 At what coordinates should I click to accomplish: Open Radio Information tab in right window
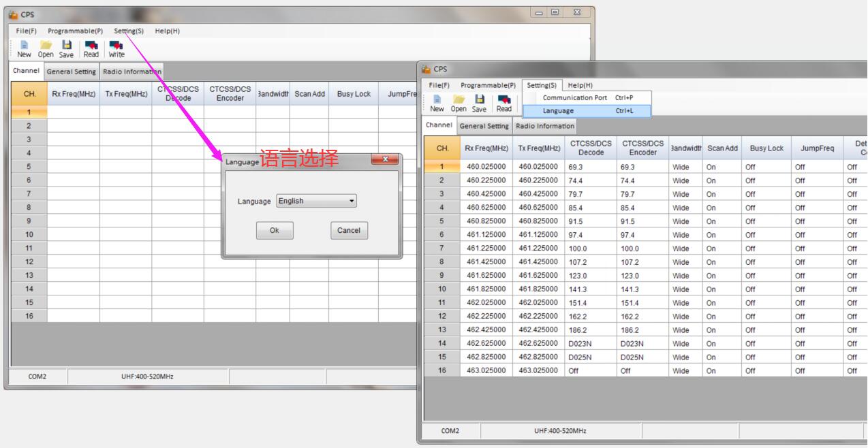[x=545, y=126]
